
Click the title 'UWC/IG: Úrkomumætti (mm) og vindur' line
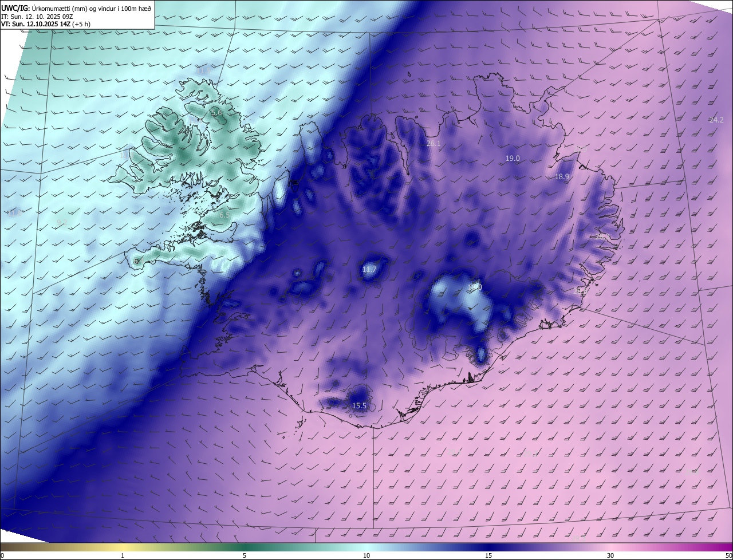tap(76, 7)
